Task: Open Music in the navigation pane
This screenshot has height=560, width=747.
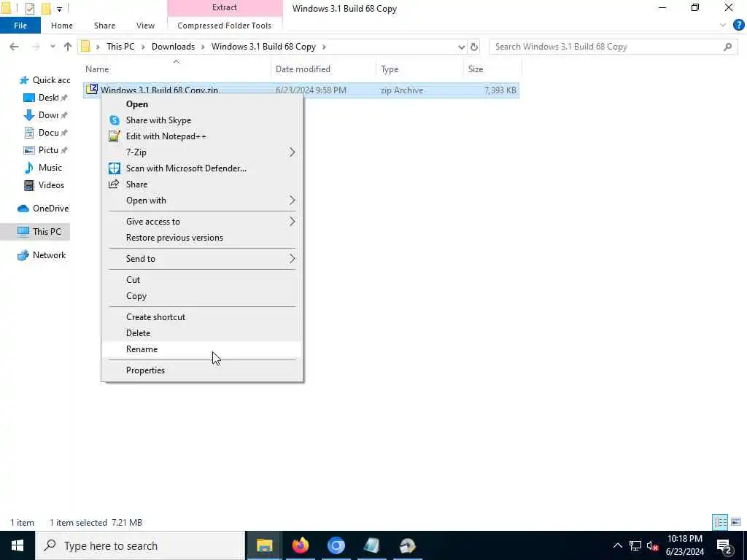Action: (x=43, y=168)
